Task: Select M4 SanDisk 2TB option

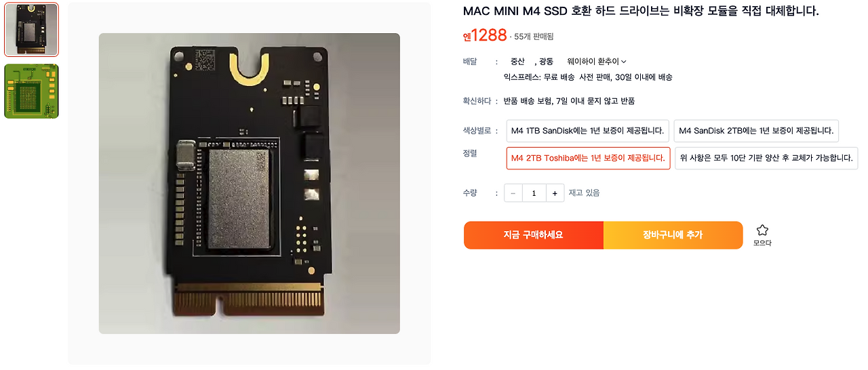Action: click(x=756, y=131)
